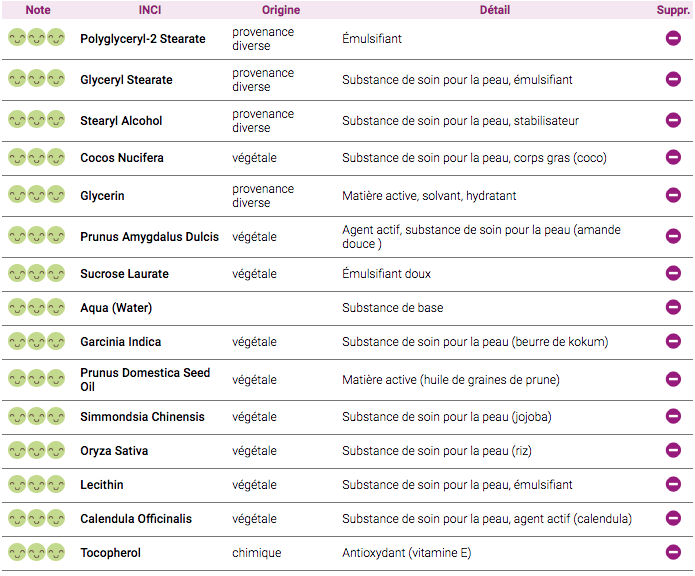Delete the Glycerin ingredient row
Image resolution: width=695 pixels, height=576 pixels.
pyautogui.click(x=673, y=195)
